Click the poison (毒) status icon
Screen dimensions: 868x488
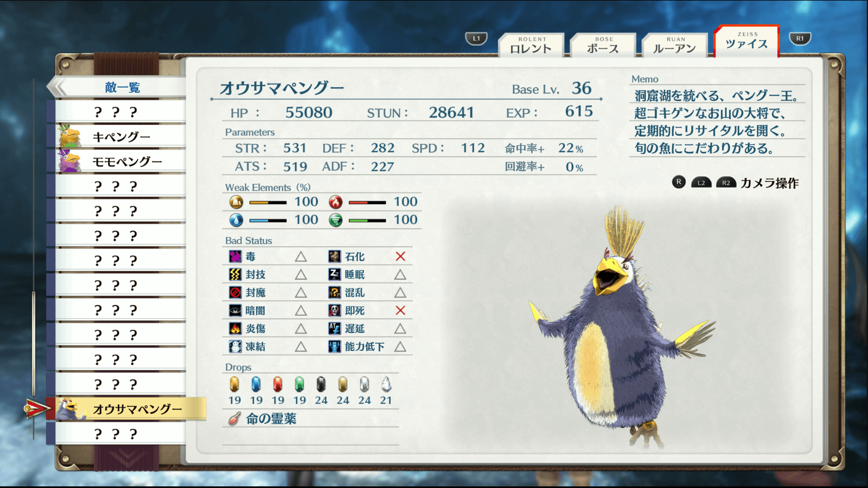click(x=235, y=256)
